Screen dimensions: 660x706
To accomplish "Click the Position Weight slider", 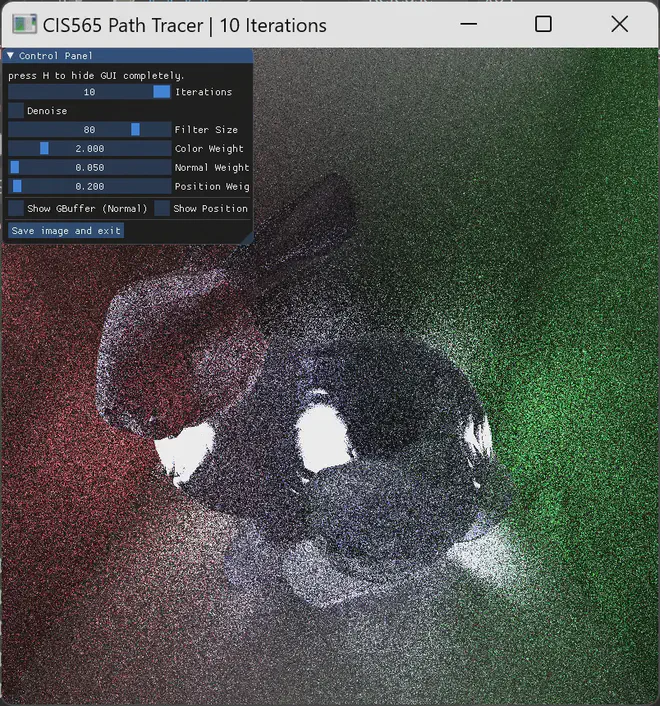I will coord(90,187).
